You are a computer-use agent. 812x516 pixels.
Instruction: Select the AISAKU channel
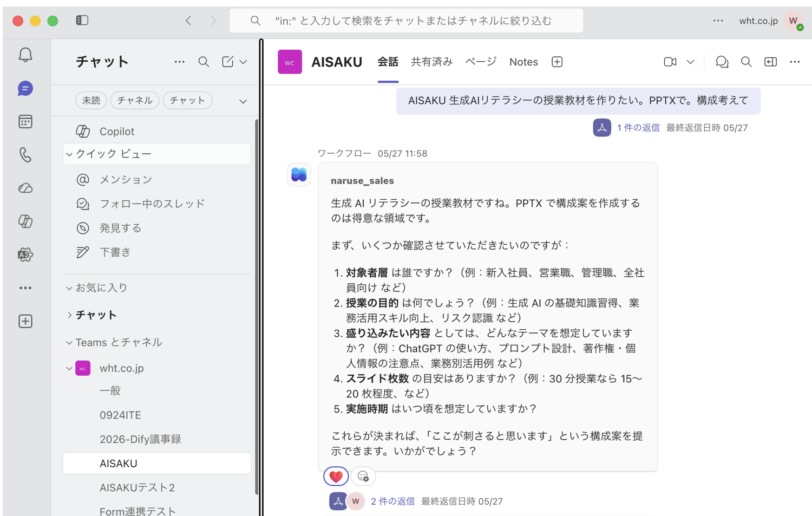157,463
